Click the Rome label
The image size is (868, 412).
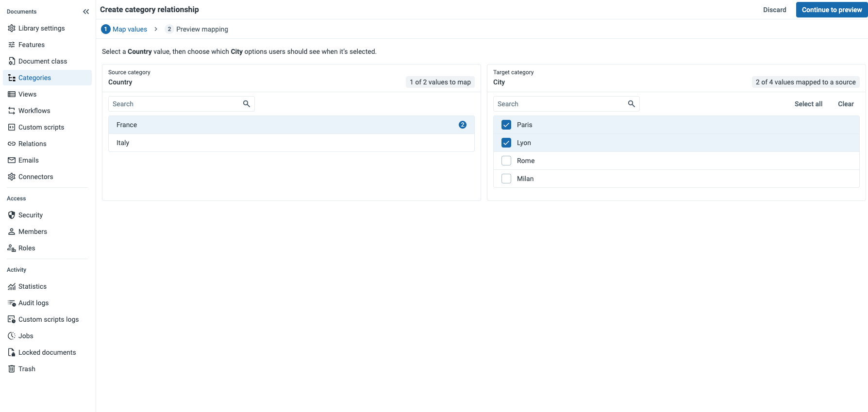[x=526, y=161]
